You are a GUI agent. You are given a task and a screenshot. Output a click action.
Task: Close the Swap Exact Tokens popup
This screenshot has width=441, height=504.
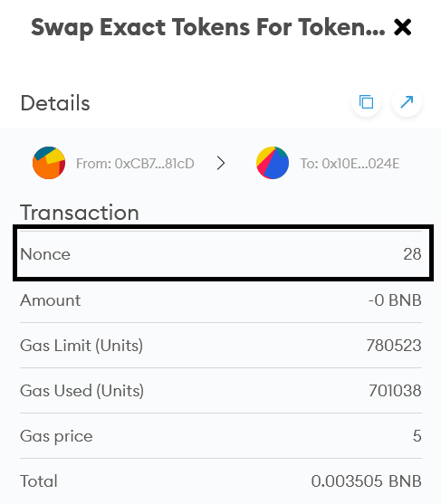tap(402, 27)
